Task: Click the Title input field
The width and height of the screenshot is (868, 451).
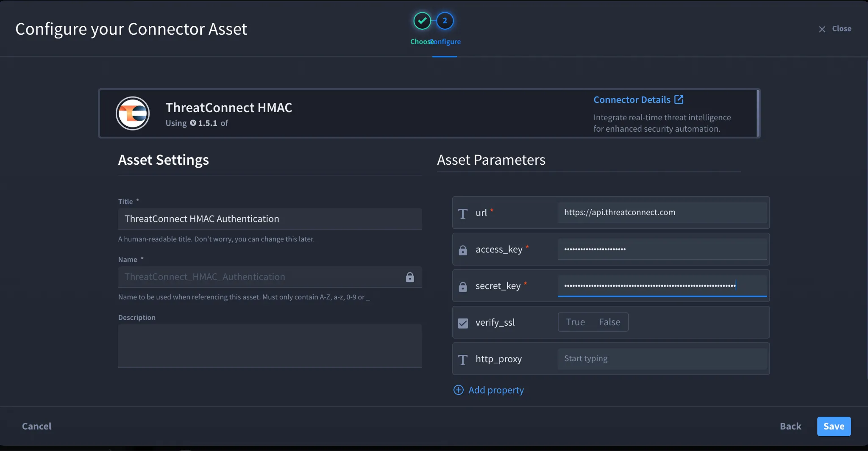Action: pos(270,219)
